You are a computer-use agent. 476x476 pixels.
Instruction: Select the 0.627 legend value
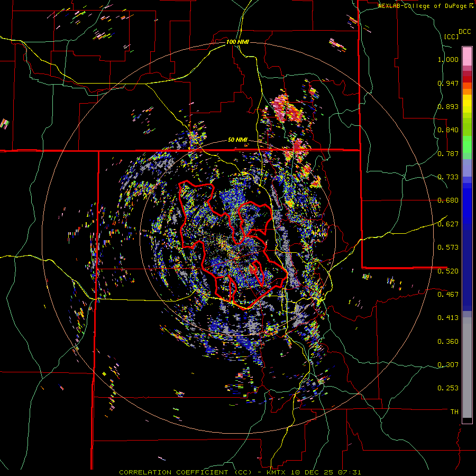(448, 224)
